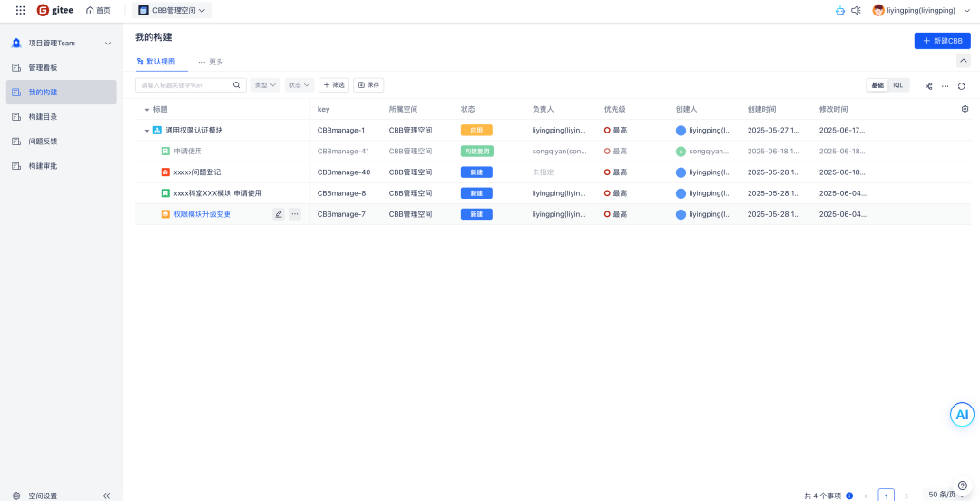Open the 状态 filter dropdown
980x501 pixels.
(299, 85)
